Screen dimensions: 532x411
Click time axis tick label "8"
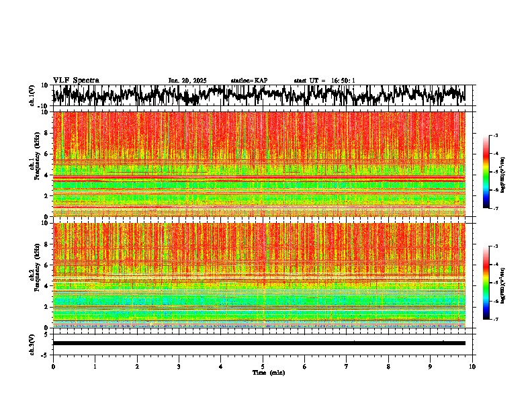pos(388,367)
